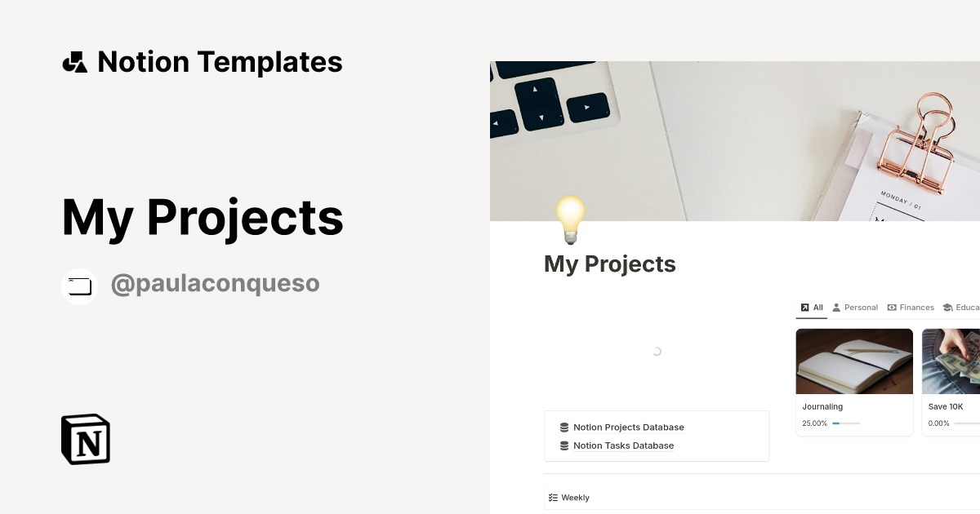Open the Journaling card thumbnail
The width and height of the screenshot is (980, 514).
click(854, 361)
